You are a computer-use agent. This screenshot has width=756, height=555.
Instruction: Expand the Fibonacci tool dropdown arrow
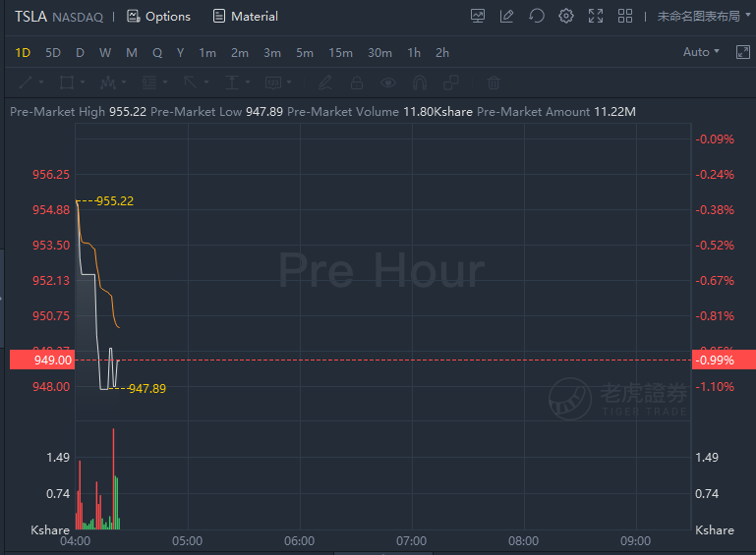point(165,83)
